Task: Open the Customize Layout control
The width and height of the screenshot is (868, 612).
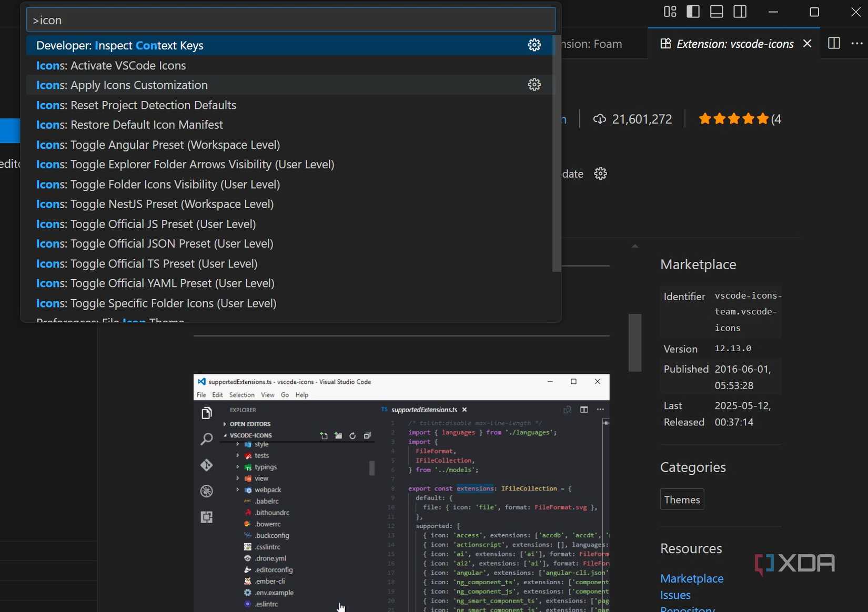Action: 669,11
